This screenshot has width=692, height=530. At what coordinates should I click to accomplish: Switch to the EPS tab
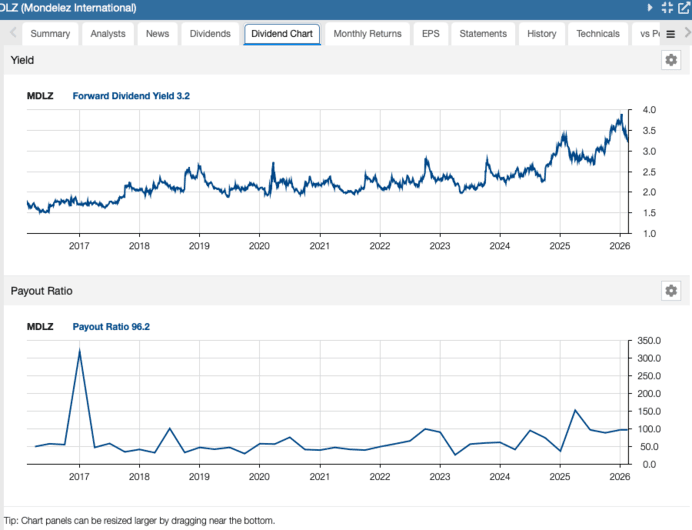[430, 34]
